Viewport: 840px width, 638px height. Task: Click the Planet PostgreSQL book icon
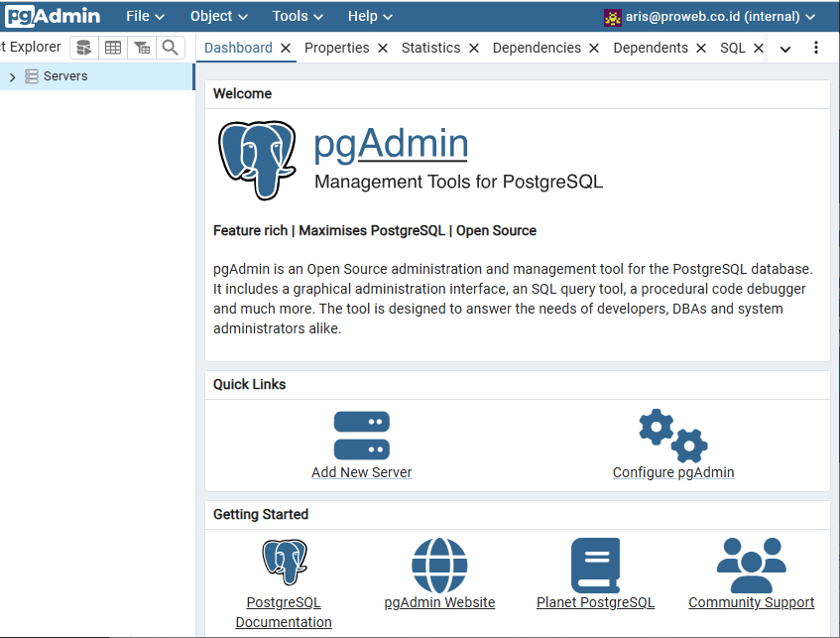pyautogui.click(x=596, y=566)
